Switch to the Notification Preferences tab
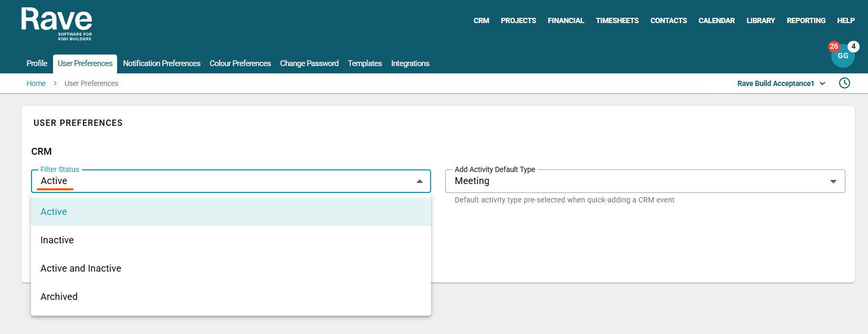 (x=161, y=63)
